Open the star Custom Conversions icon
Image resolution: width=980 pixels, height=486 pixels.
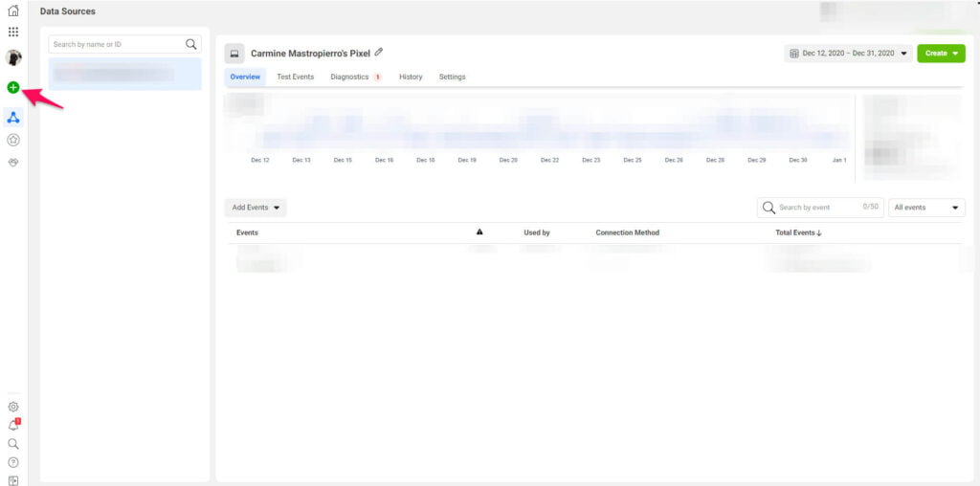point(13,141)
